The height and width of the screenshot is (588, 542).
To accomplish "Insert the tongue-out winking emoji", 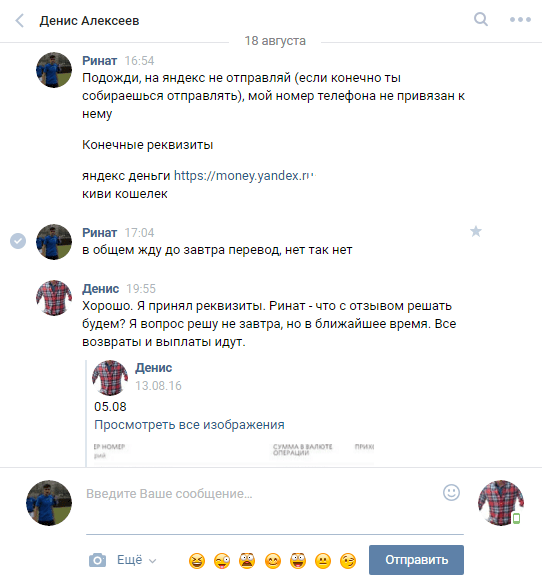I will pos(222,561).
